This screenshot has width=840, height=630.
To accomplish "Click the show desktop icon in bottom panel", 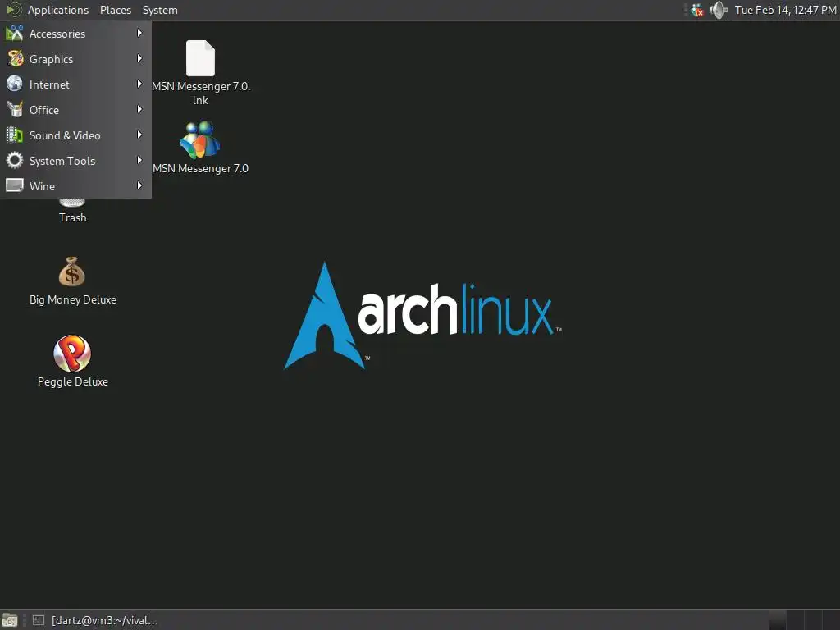I will (10, 620).
